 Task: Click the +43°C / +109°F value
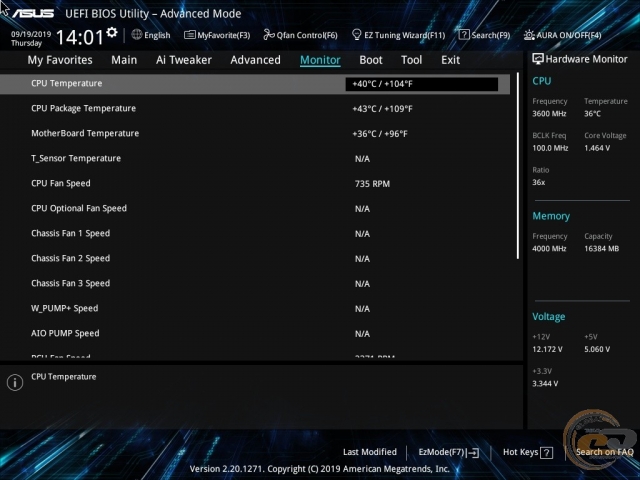[382, 109]
